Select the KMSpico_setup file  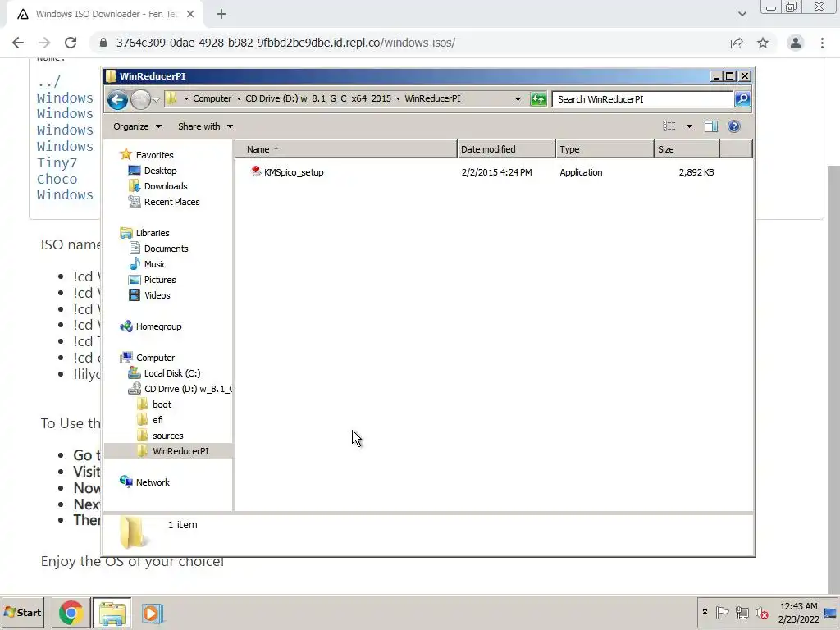coord(294,172)
